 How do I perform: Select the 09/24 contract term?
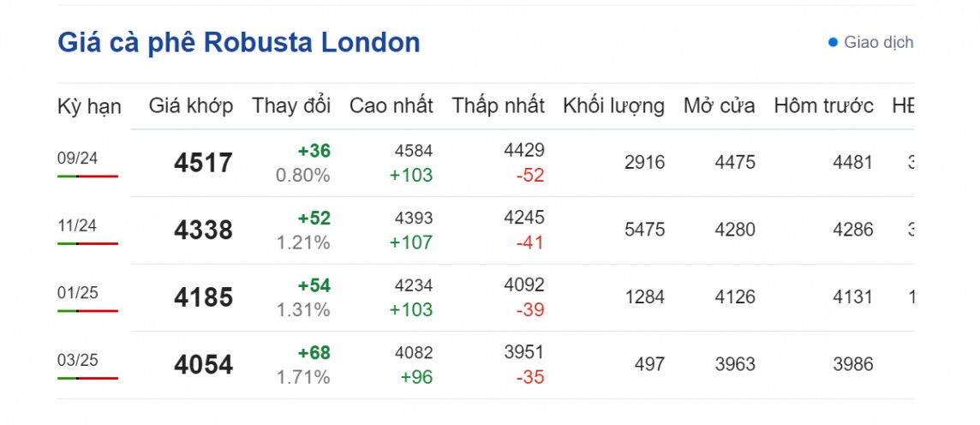click(x=77, y=158)
